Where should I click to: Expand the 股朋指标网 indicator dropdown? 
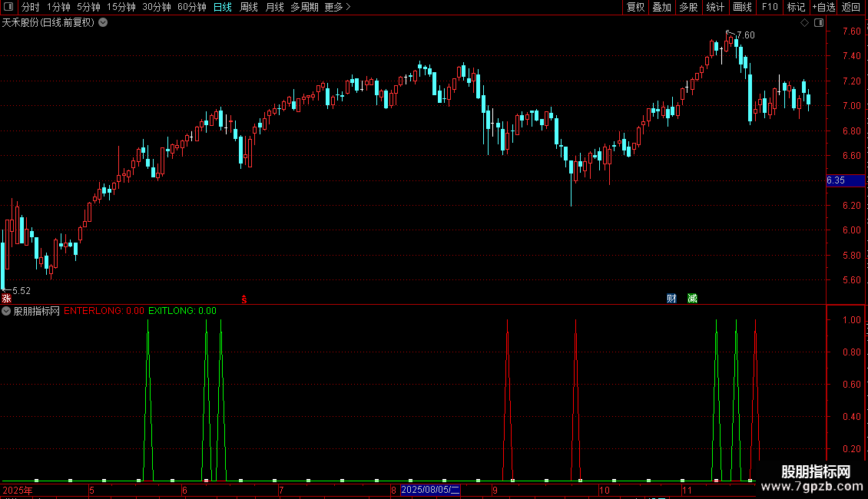click(x=6, y=312)
